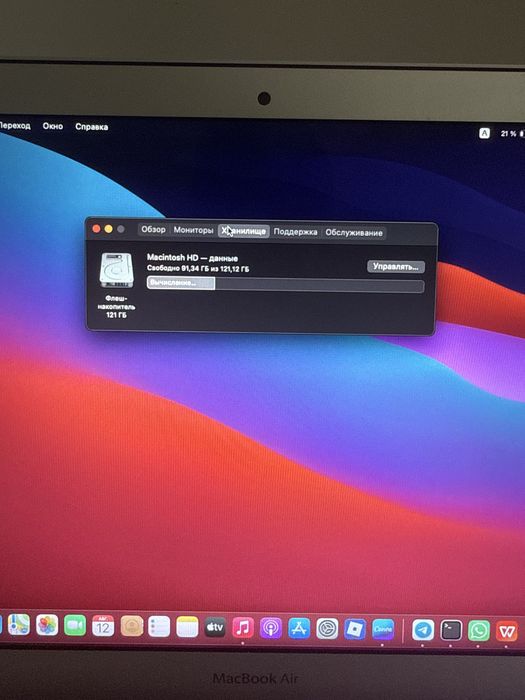The width and height of the screenshot is (525, 700).
Task: Open the Music app in the Dock
Action: [x=243, y=628]
